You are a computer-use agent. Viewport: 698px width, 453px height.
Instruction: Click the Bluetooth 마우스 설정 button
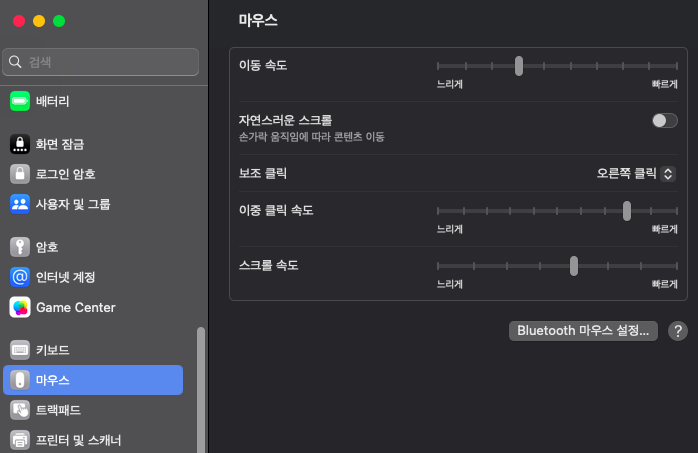[583, 331]
